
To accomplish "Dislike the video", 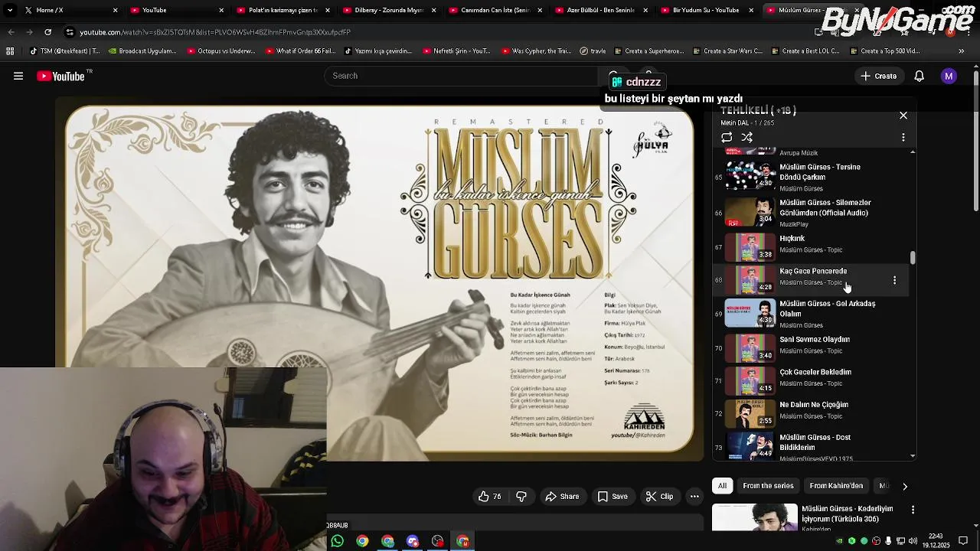I will (x=521, y=497).
